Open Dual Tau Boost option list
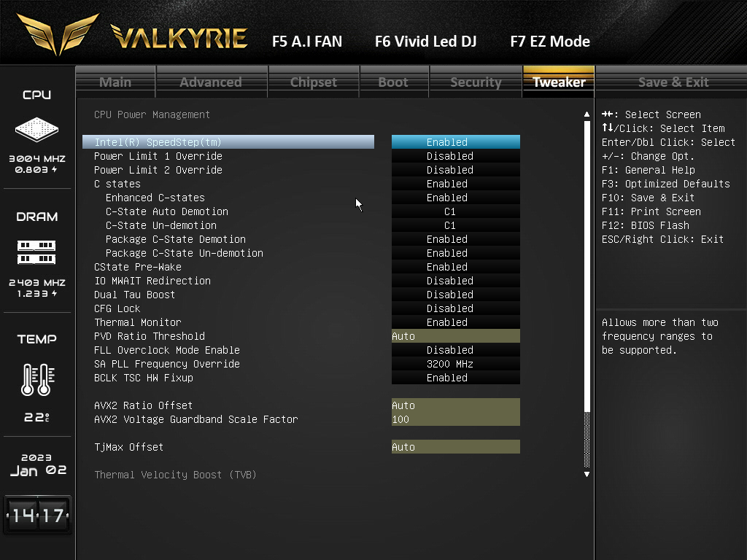The width and height of the screenshot is (747, 560). tap(455, 295)
